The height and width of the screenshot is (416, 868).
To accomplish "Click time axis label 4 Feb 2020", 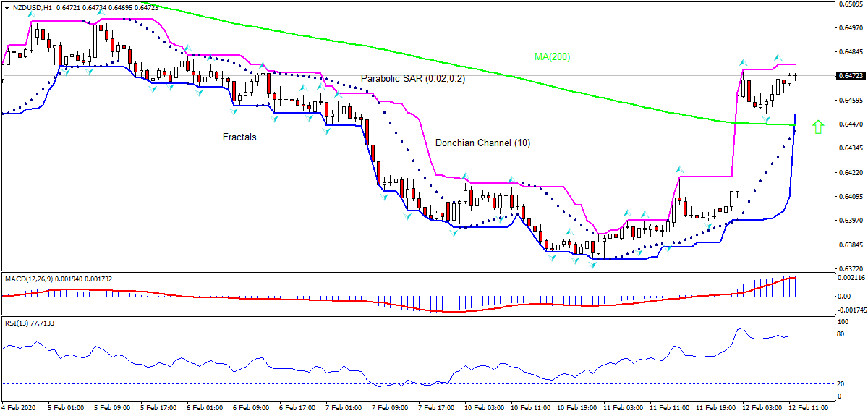I will [x=17, y=408].
